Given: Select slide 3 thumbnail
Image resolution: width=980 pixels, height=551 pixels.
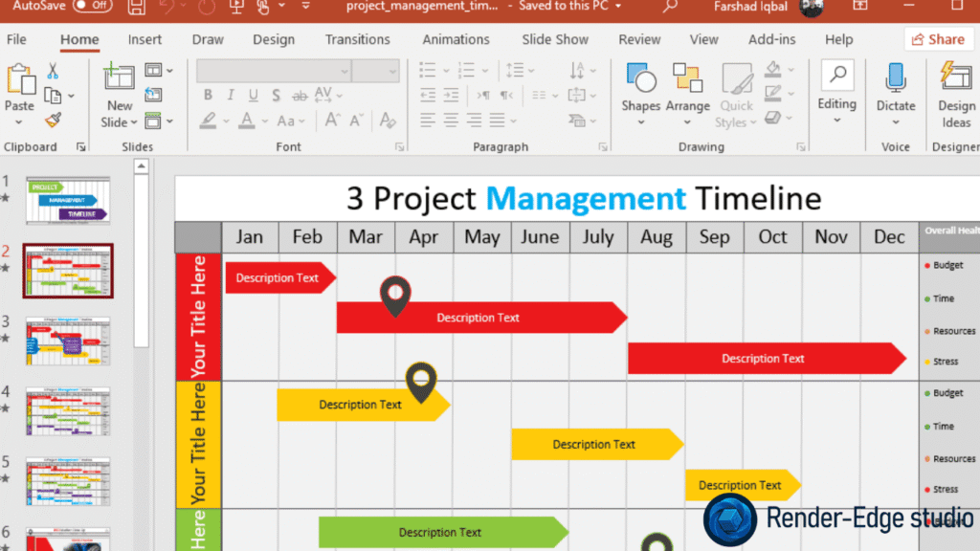Looking at the screenshot, I should click(x=67, y=341).
